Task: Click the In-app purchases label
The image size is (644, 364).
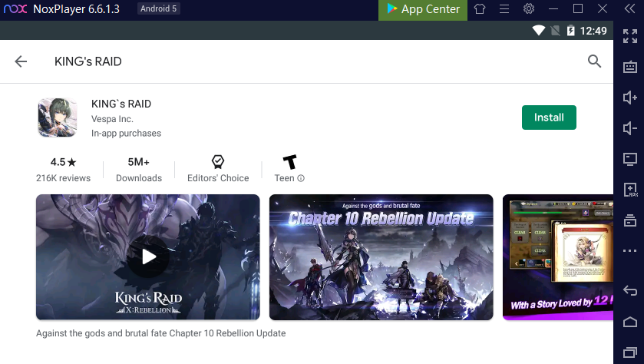Action: coord(126,134)
